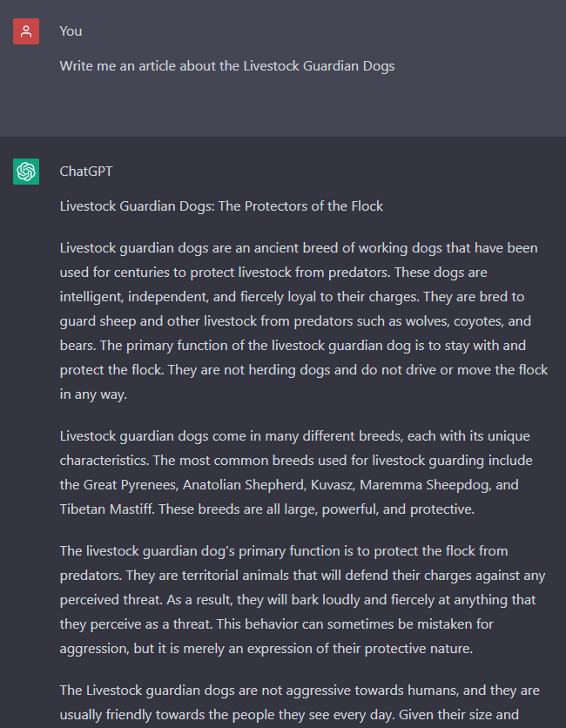Click the article title "The Protectors of the Flock"

pyautogui.click(x=300, y=206)
